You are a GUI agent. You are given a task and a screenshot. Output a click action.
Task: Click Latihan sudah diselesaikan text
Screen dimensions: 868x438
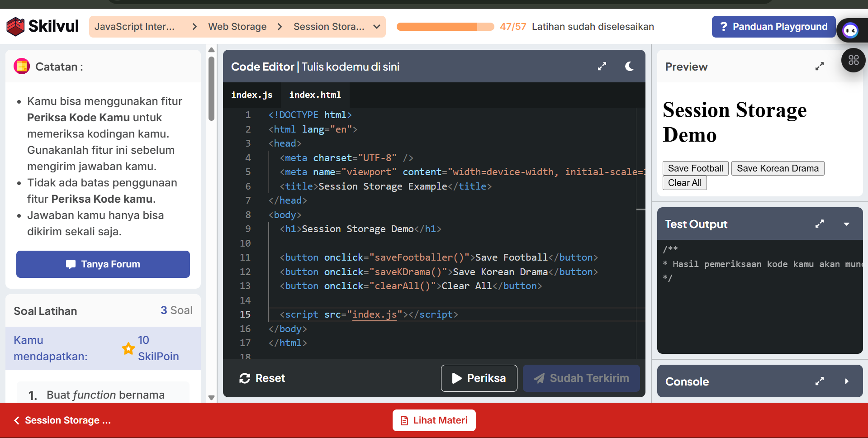click(x=593, y=27)
